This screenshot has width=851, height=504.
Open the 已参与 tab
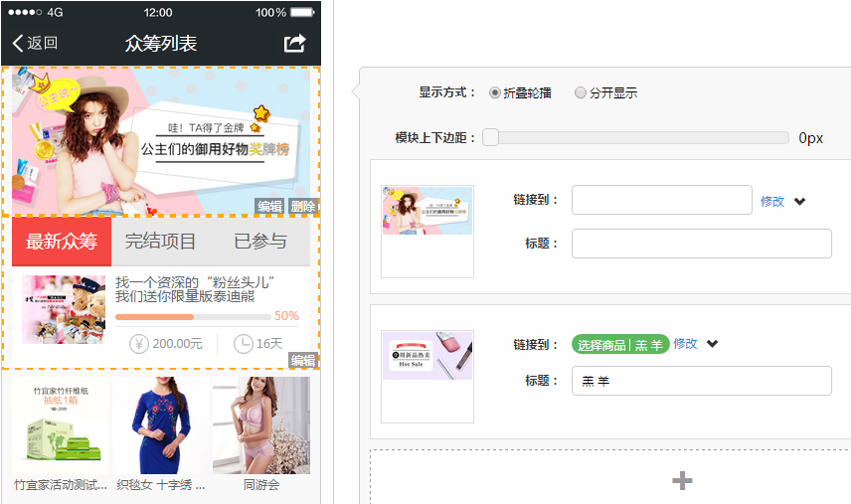tap(260, 242)
